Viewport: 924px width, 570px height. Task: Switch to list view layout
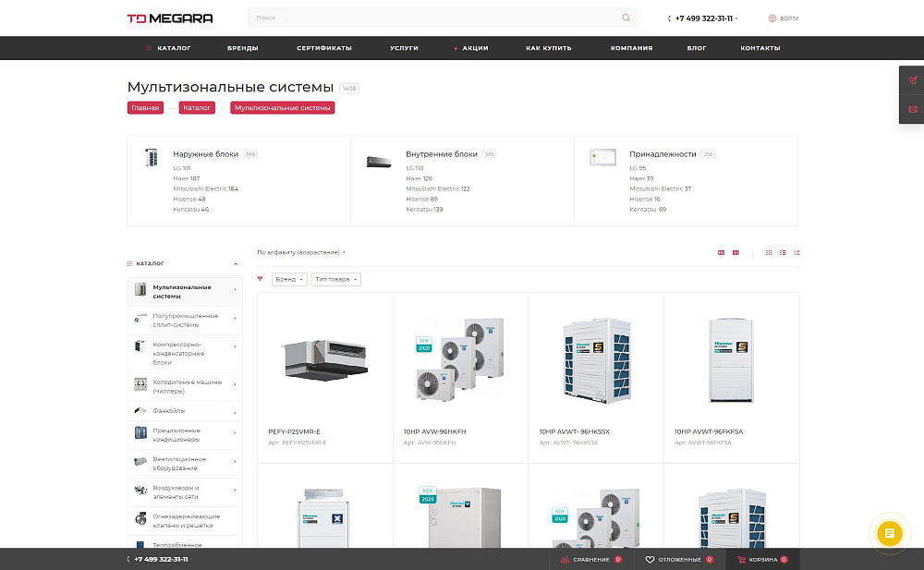783,252
